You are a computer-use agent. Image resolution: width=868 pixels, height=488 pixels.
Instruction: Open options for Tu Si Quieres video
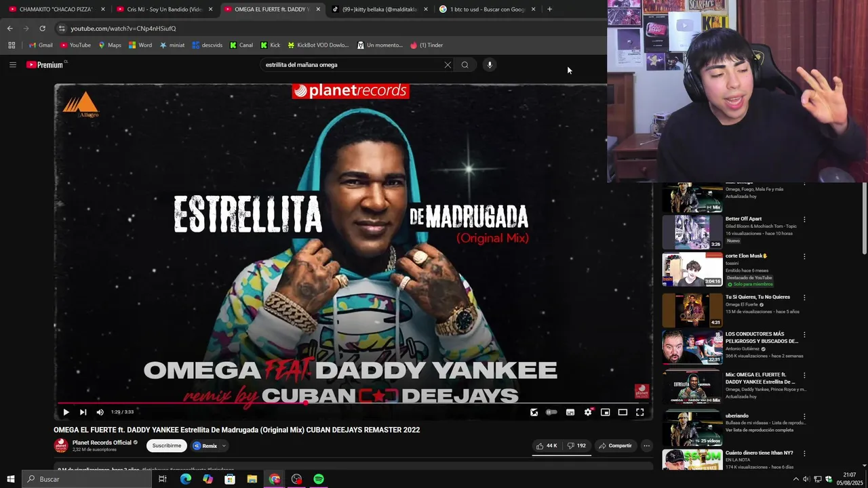[x=804, y=298]
